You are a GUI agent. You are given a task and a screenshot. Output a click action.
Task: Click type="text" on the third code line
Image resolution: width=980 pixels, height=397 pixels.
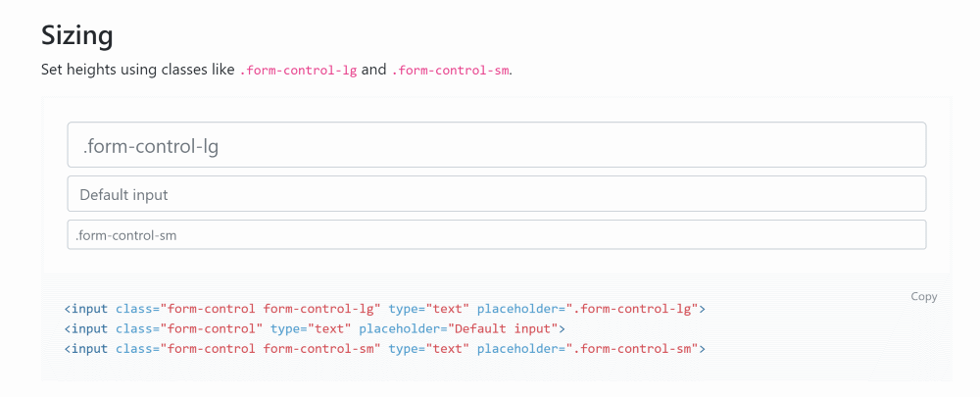point(426,348)
